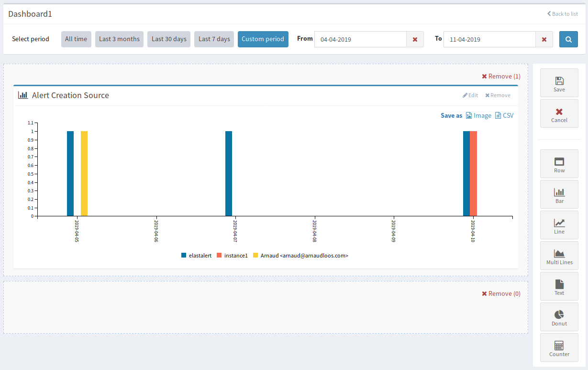588x370 pixels.
Task: Add a Donut chart widget
Action: coord(559,318)
